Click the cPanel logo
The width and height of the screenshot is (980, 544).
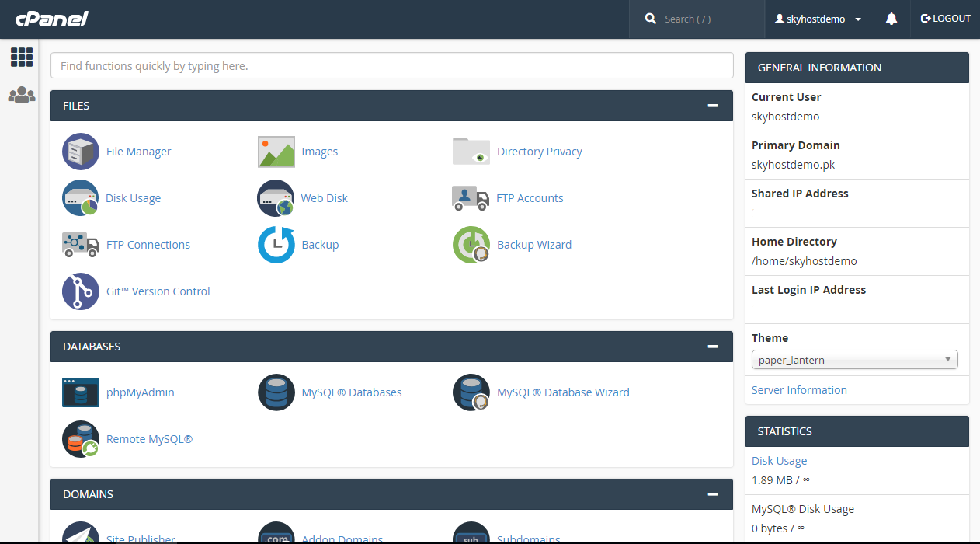(51, 19)
